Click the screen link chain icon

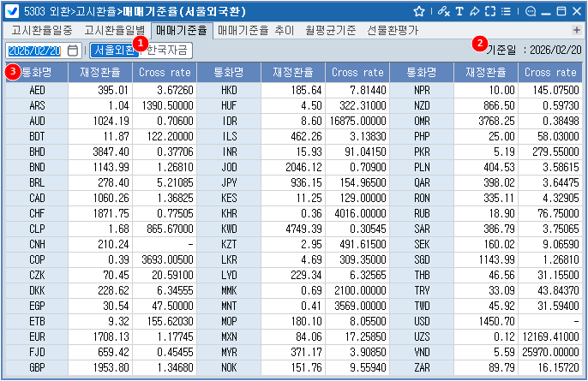click(x=442, y=12)
